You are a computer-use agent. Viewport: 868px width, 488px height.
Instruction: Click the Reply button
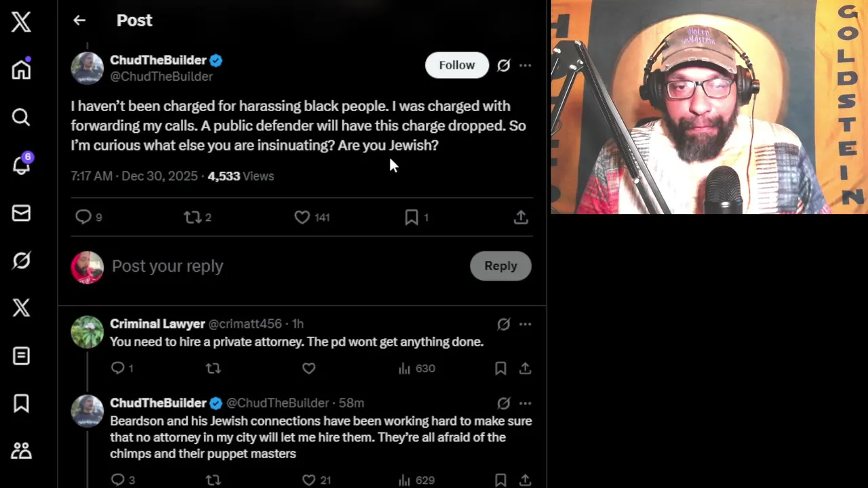(x=500, y=266)
